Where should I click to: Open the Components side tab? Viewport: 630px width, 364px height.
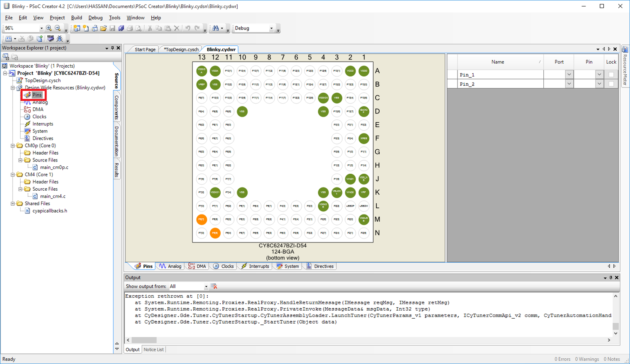[x=117, y=107]
